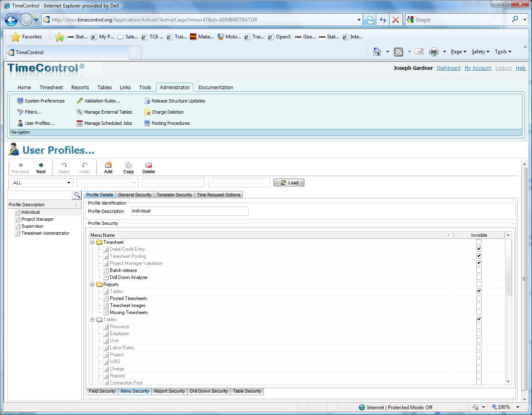The height and width of the screenshot is (415, 532).
Task: Uncheck Invisible for Reports Tables item
Action: pos(479,291)
